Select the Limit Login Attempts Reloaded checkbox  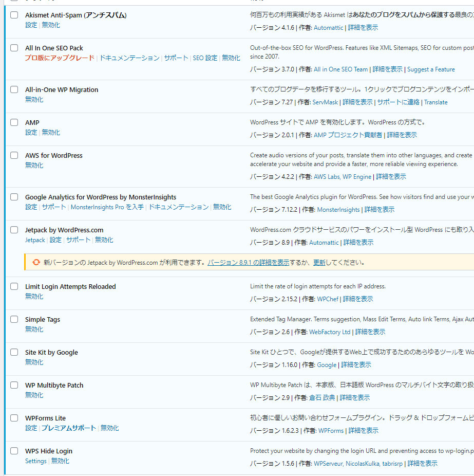click(14, 286)
